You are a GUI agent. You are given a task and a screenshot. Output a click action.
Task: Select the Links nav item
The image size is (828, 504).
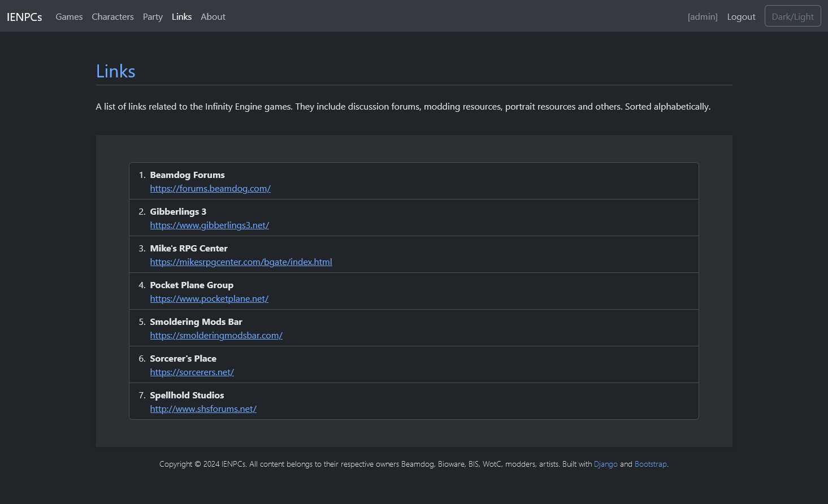pyautogui.click(x=181, y=17)
